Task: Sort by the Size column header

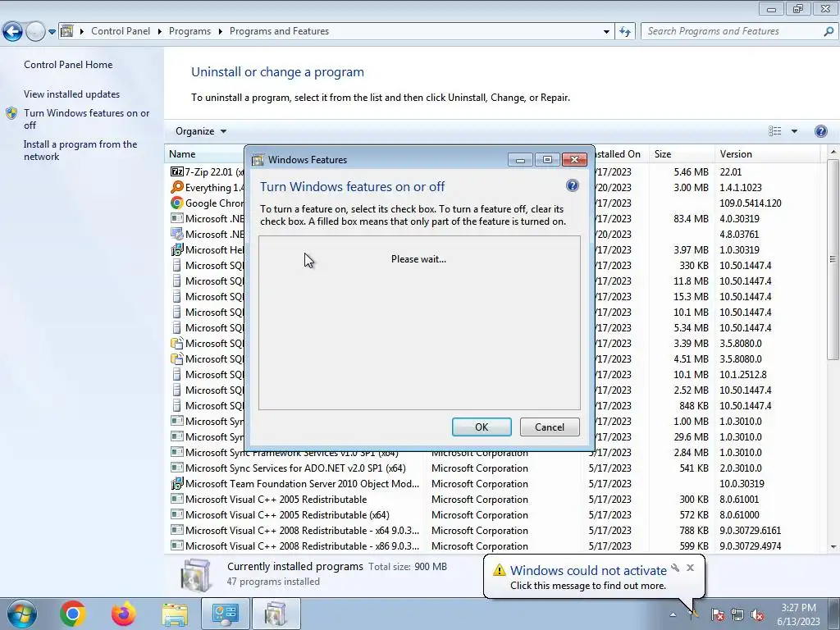Action: 681,153
